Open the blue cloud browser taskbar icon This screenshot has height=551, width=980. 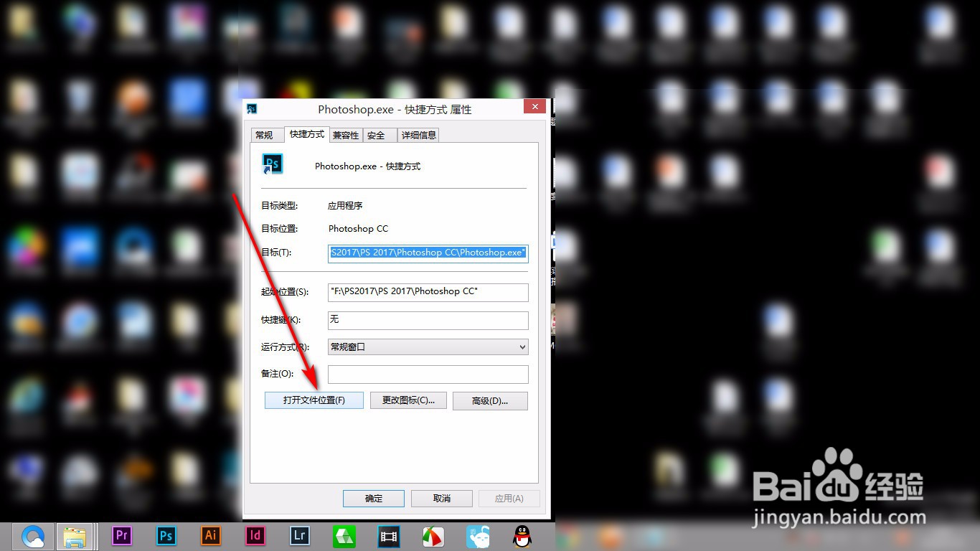(33, 536)
